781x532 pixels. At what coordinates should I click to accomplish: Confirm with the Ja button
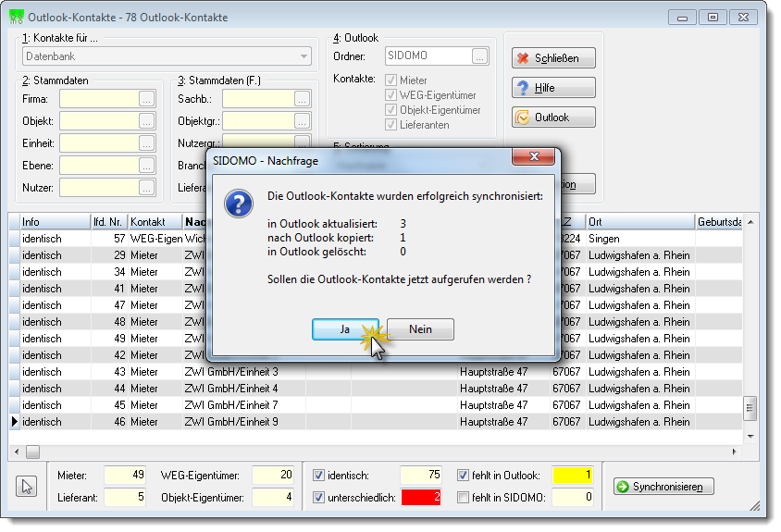[x=345, y=329]
